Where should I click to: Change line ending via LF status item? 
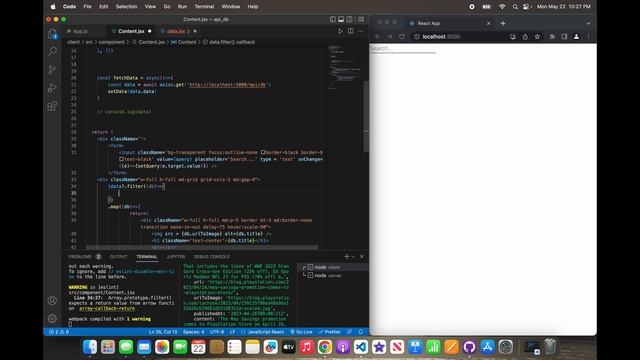232,332
